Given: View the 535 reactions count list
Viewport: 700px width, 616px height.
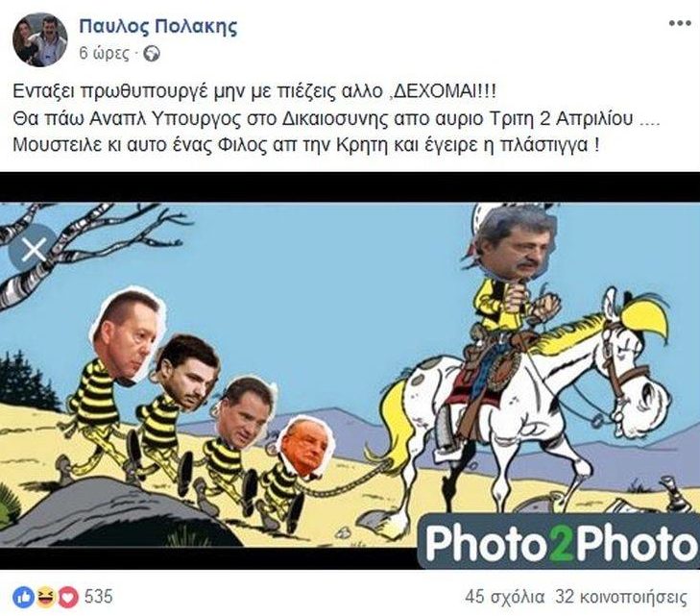Looking at the screenshot, I should pyautogui.click(x=99, y=597).
